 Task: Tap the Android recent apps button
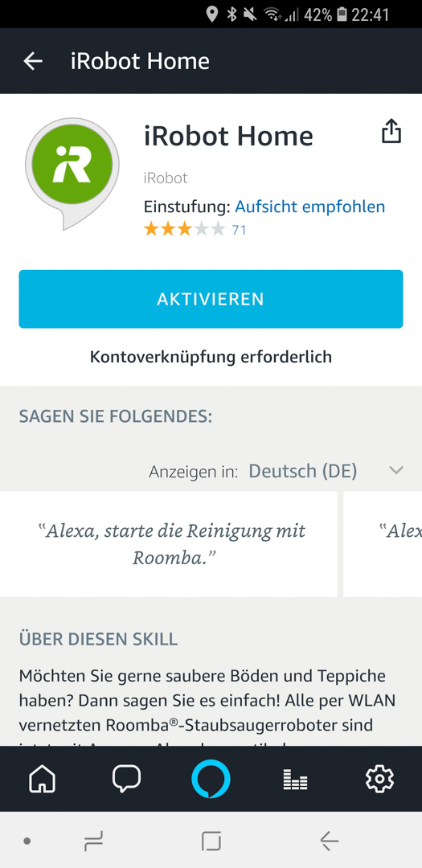point(93,842)
